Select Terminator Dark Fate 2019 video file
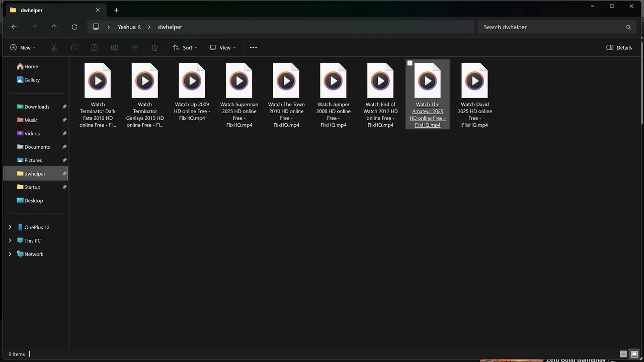 98,95
